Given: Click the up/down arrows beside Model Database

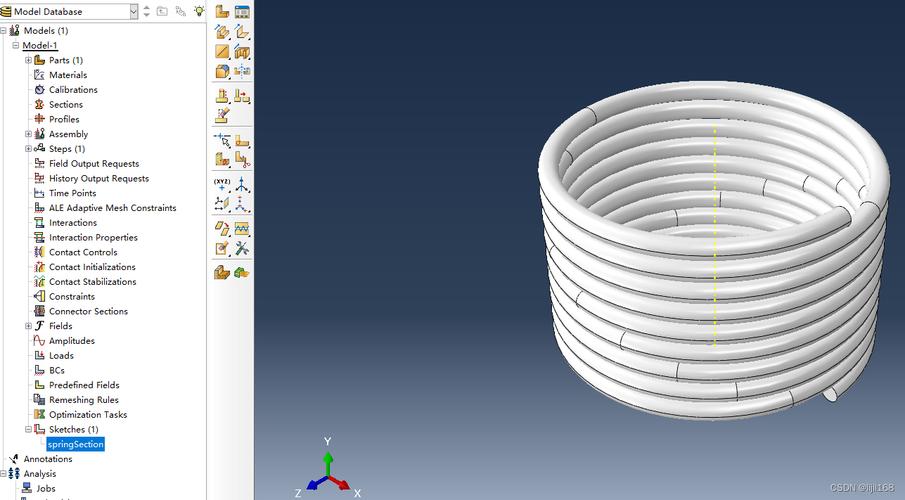Looking at the screenshot, I should point(147,11).
